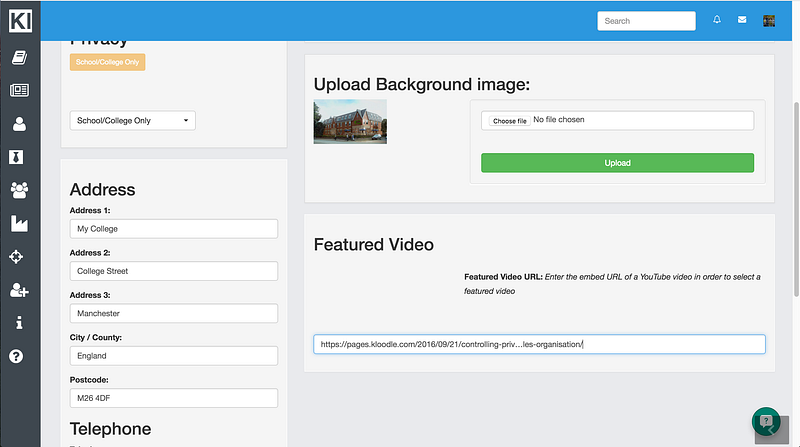This screenshot has height=447, width=800.
Task: Click the Choose file button
Action: [x=509, y=121]
